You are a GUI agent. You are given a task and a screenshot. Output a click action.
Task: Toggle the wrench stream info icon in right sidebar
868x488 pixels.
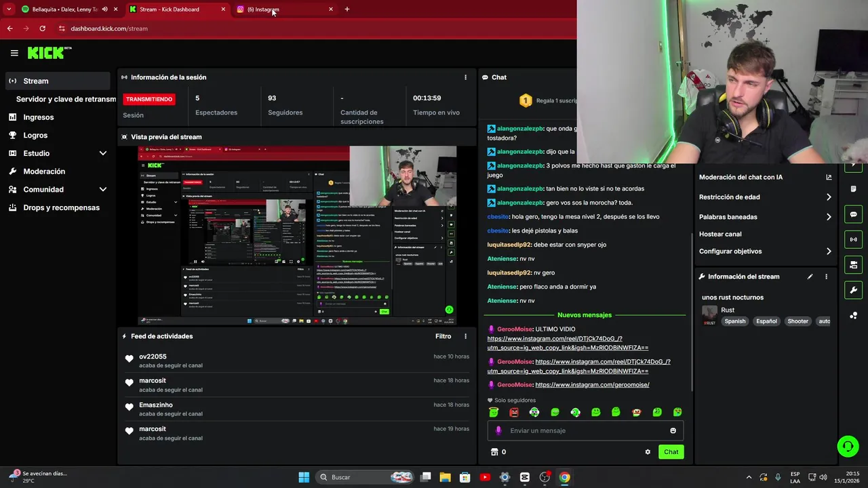click(x=853, y=290)
